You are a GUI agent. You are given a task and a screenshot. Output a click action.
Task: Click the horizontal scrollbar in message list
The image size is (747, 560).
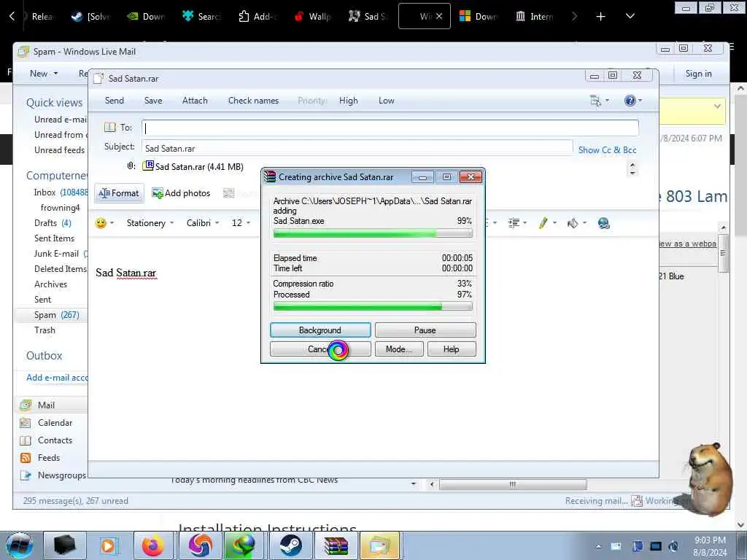click(x=513, y=484)
